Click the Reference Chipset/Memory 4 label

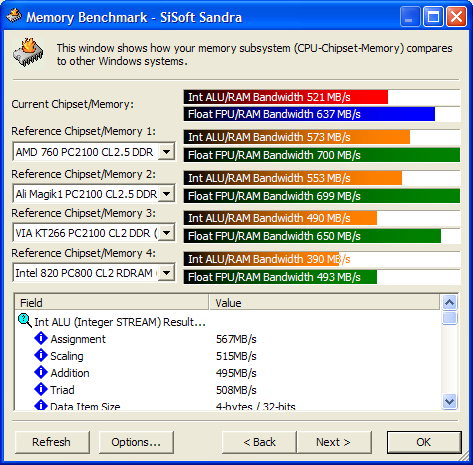pos(84,253)
